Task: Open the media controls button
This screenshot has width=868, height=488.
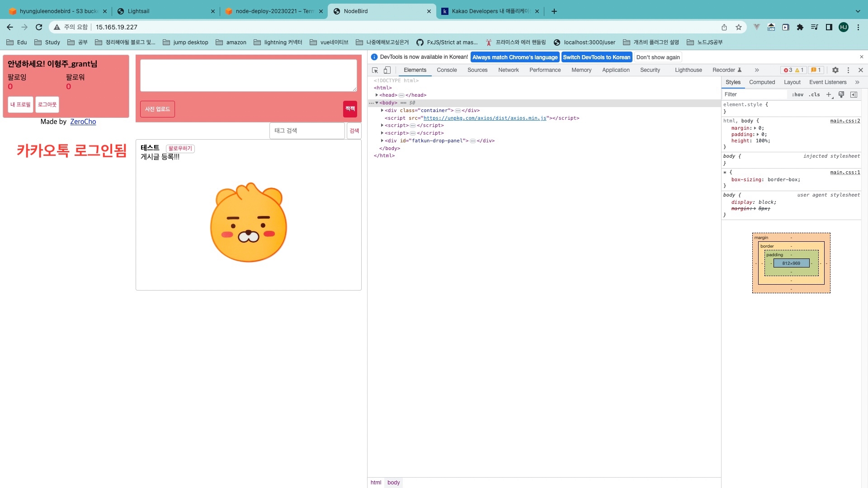Action: (x=815, y=27)
